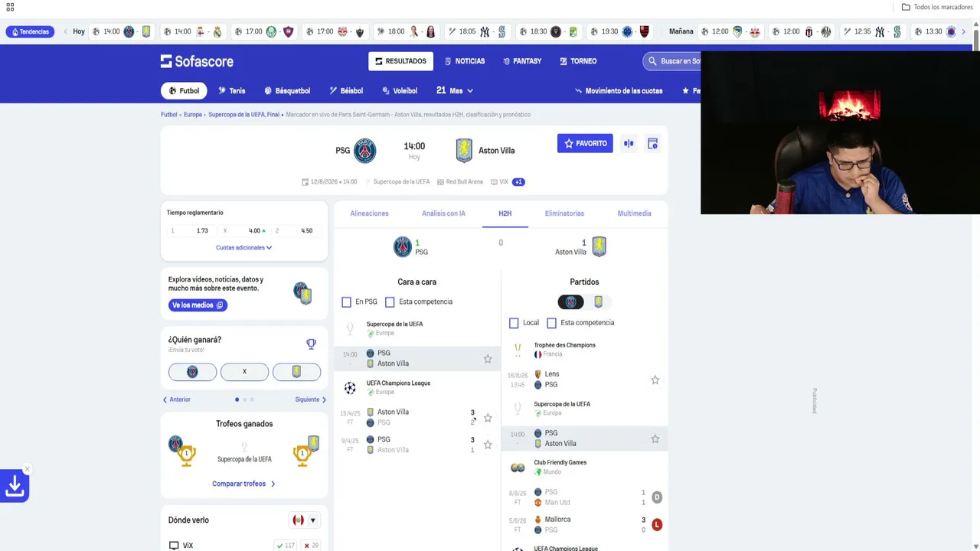Select the PSG team toggle under Partidos

coord(570,302)
